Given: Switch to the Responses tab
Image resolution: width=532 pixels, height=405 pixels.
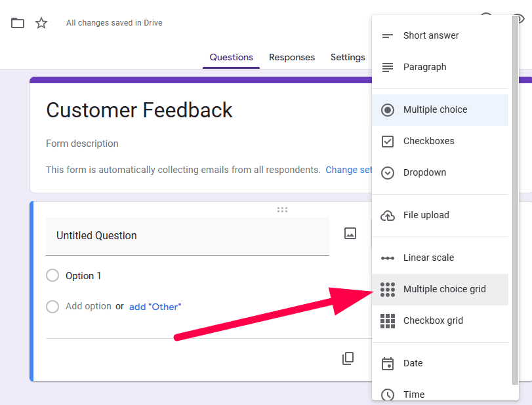Looking at the screenshot, I should point(291,57).
